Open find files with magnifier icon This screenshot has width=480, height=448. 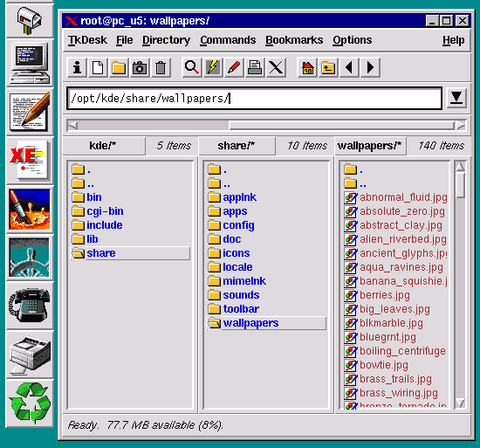pyautogui.click(x=192, y=67)
